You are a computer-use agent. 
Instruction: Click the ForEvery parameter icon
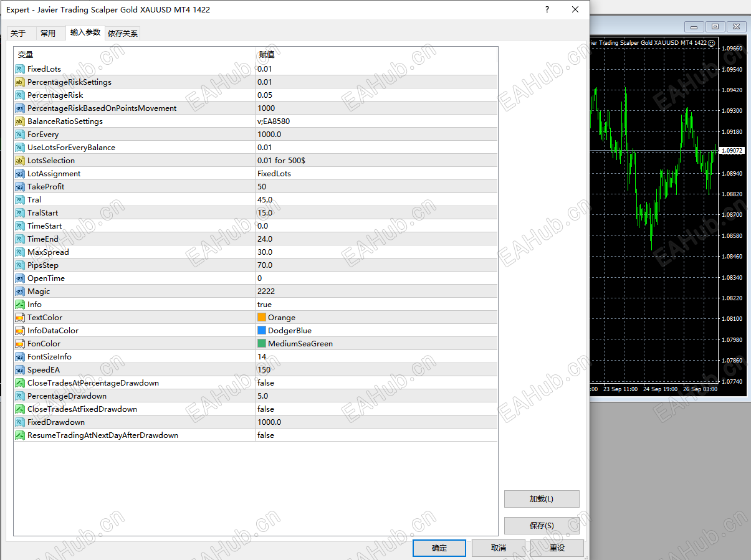[20, 135]
